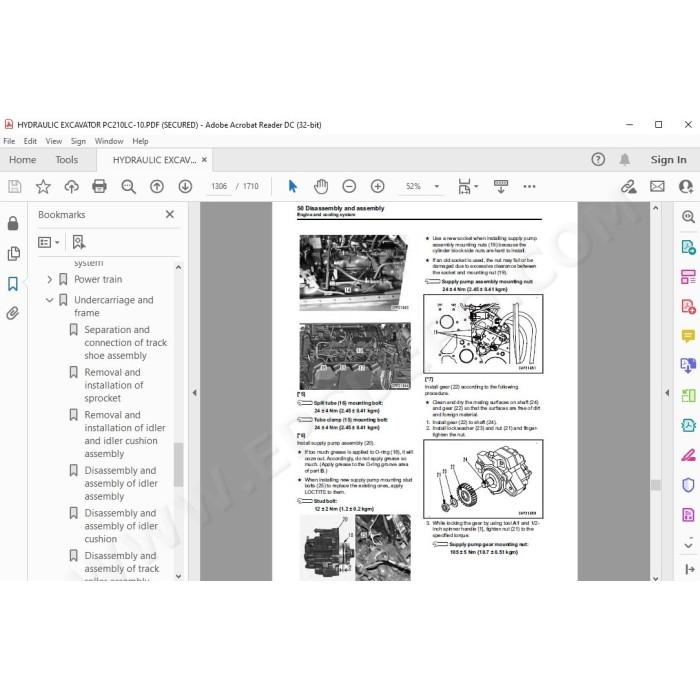Open Removal and installation of idler bookmark
The height and width of the screenshot is (700, 700).
point(125,434)
